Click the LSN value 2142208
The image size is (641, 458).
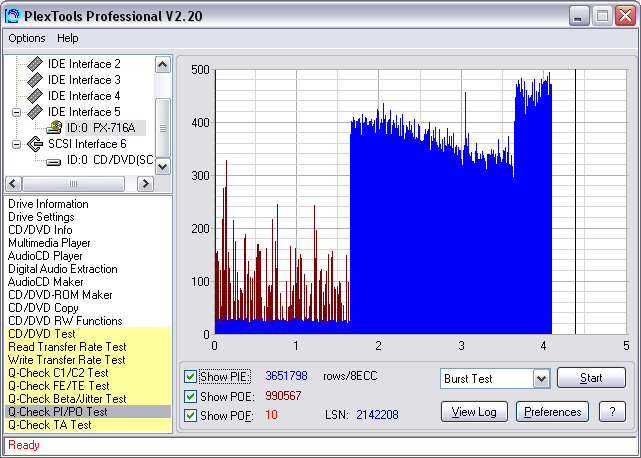(x=377, y=415)
